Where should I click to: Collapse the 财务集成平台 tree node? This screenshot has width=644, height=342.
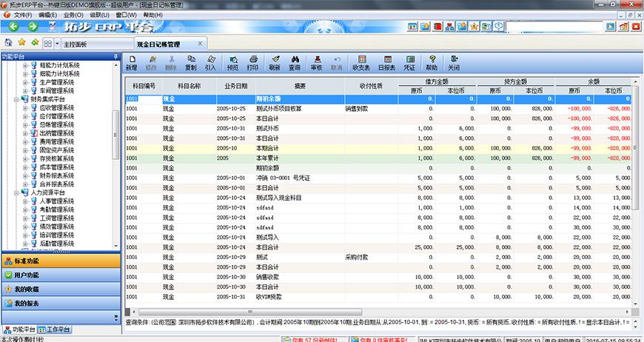click(17, 98)
